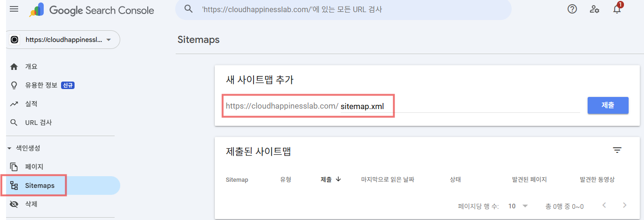Open URL 검사 in the sidebar
Screen dimensions: 644x220
coord(38,123)
